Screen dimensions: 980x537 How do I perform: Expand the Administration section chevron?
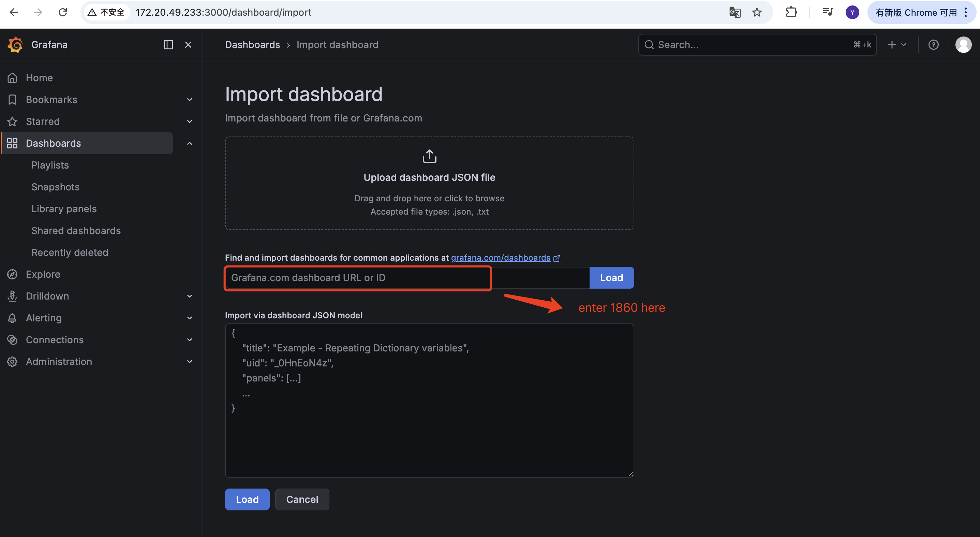tap(190, 362)
